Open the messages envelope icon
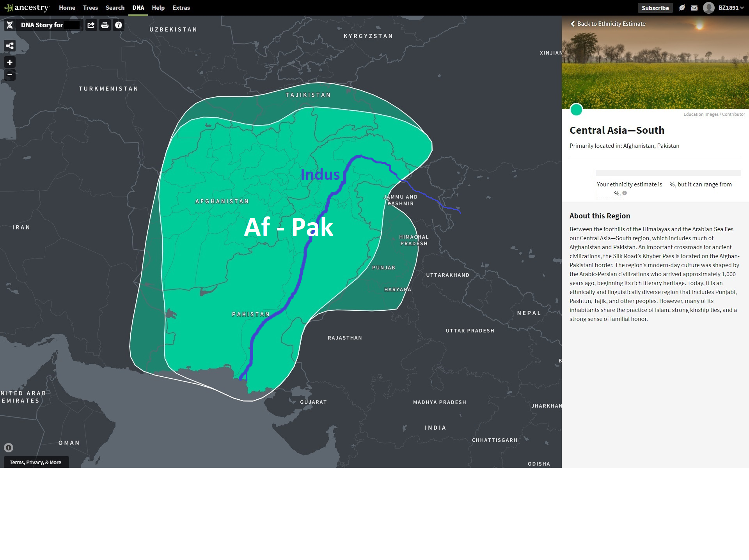 tap(694, 8)
